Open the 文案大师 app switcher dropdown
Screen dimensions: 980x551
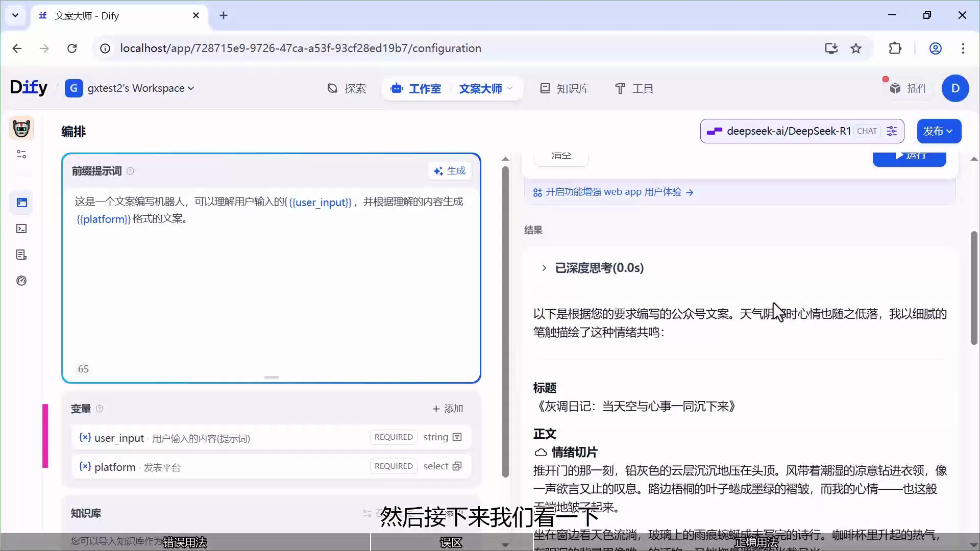pyautogui.click(x=485, y=89)
